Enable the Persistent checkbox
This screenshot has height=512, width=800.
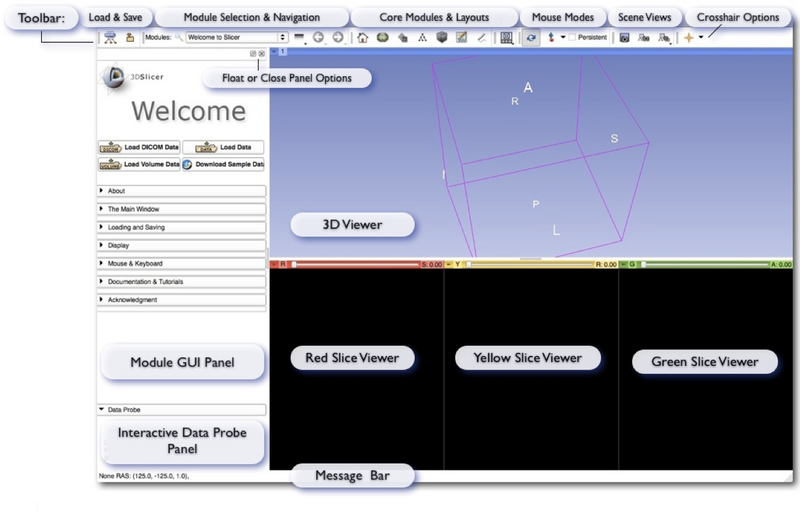tap(572, 37)
